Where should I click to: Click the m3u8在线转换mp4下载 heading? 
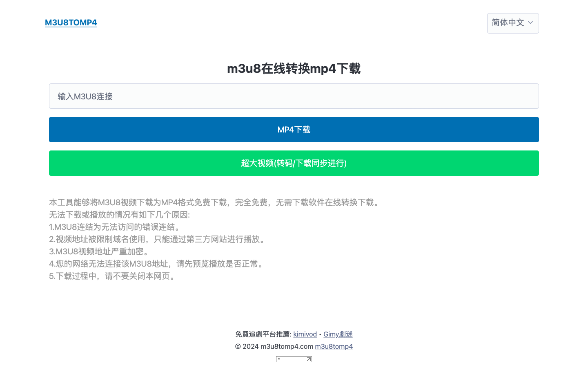click(294, 69)
